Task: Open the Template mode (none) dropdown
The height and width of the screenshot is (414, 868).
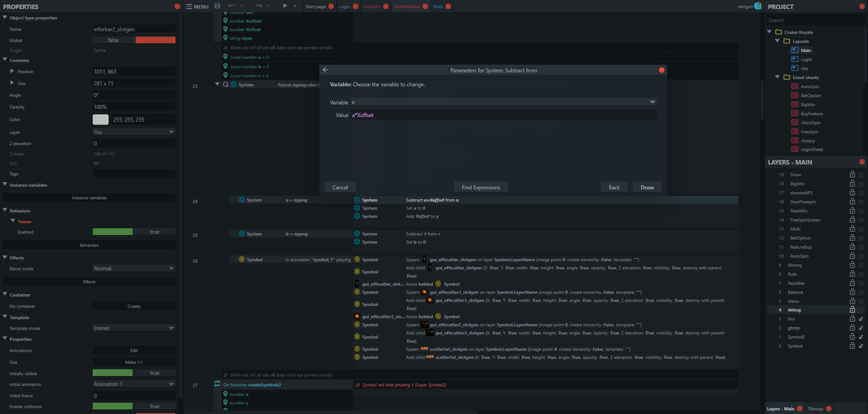Action: [134, 328]
